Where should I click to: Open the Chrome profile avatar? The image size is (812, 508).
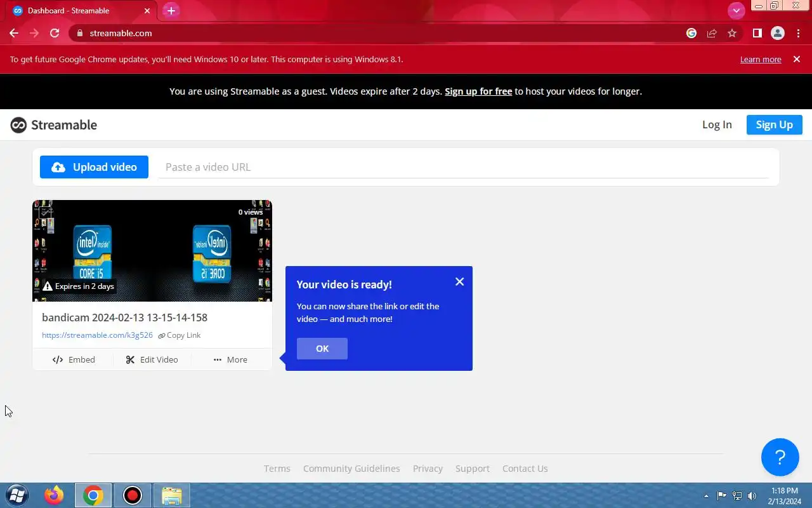coord(778,33)
